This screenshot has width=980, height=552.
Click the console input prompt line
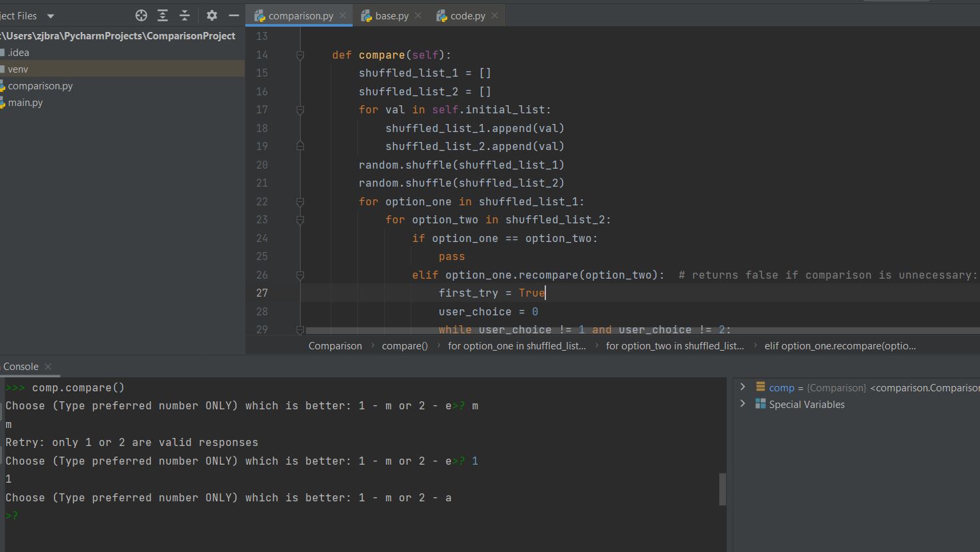coord(365,516)
